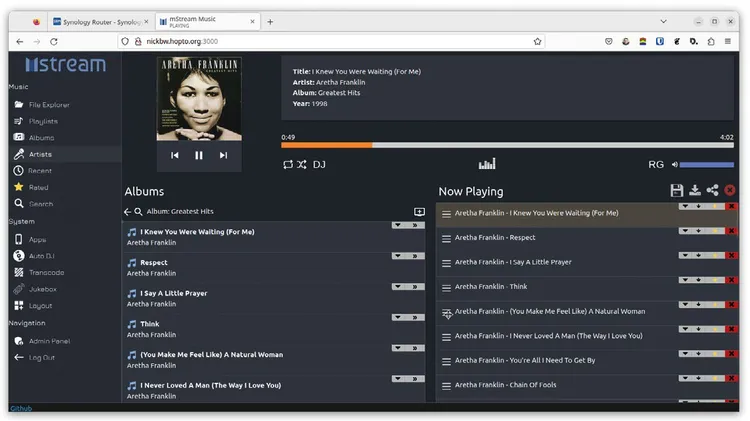The width and height of the screenshot is (750, 421).
Task: Open dropdown for I Knew You Were Waiting album song
Action: (x=397, y=225)
